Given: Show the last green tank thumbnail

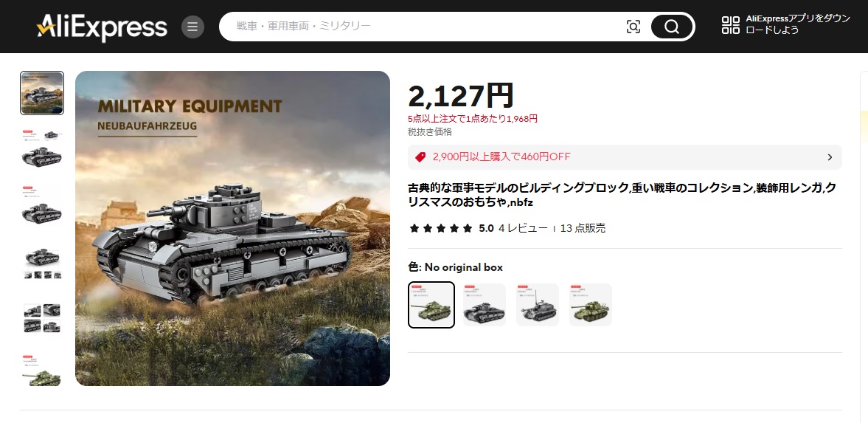Looking at the screenshot, I should coord(42,371).
